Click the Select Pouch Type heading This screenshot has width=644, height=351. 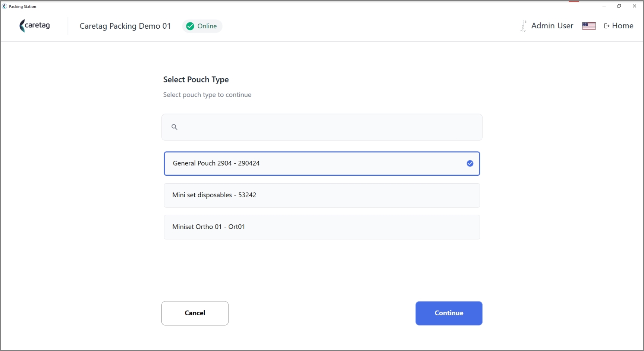(x=196, y=79)
